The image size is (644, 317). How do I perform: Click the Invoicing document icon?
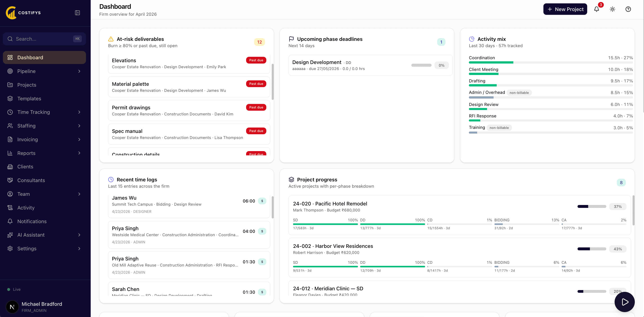click(10, 139)
